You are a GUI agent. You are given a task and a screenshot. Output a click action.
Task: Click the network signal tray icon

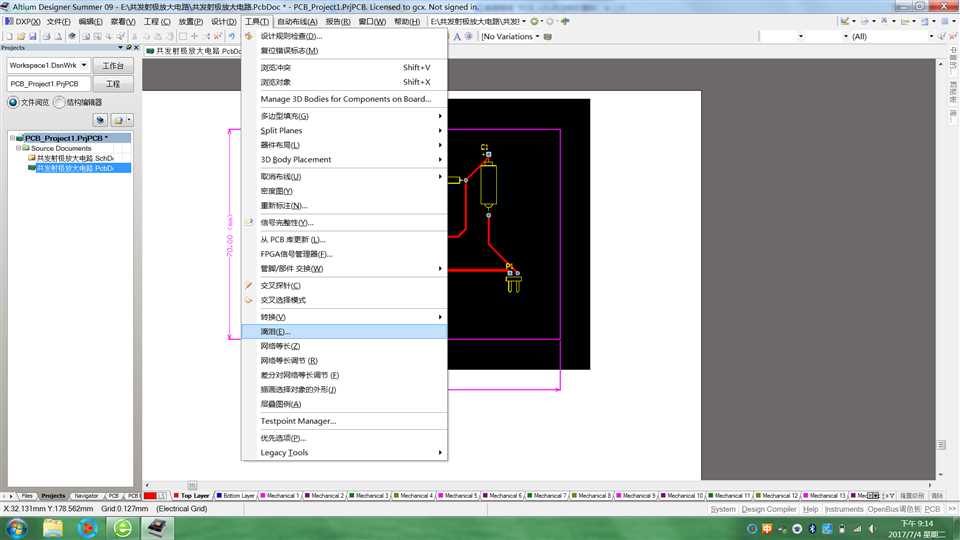pos(857,528)
